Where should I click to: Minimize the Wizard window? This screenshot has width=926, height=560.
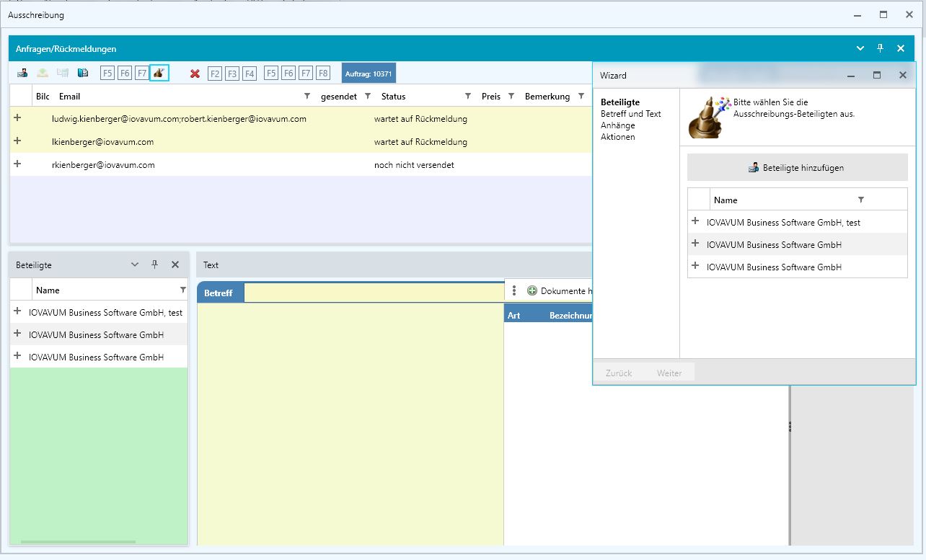tap(852, 75)
